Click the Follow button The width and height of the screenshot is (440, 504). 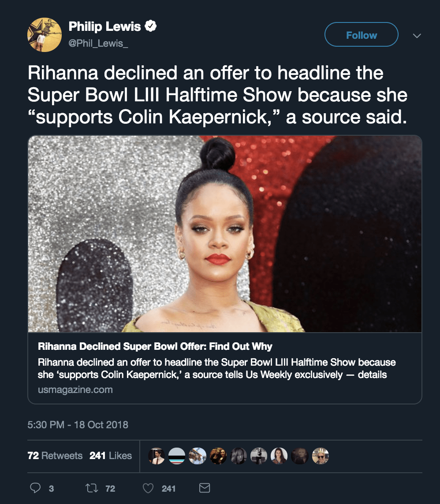pyautogui.click(x=361, y=35)
